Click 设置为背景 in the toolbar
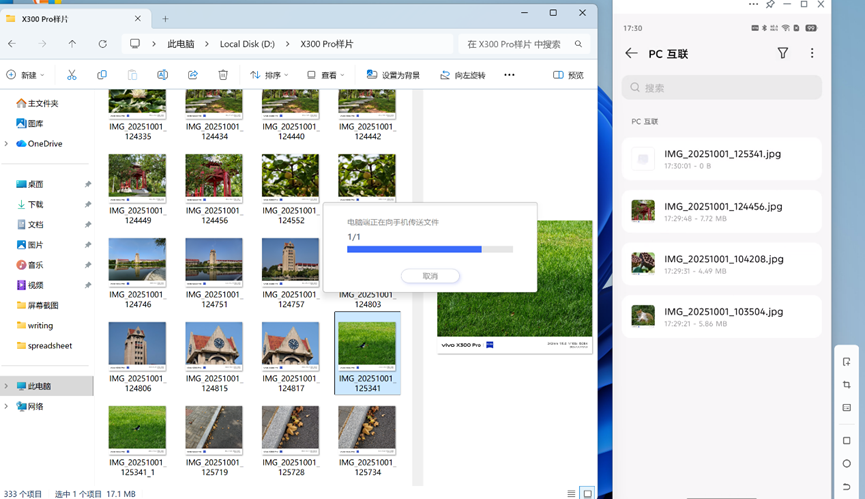 pos(393,75)
